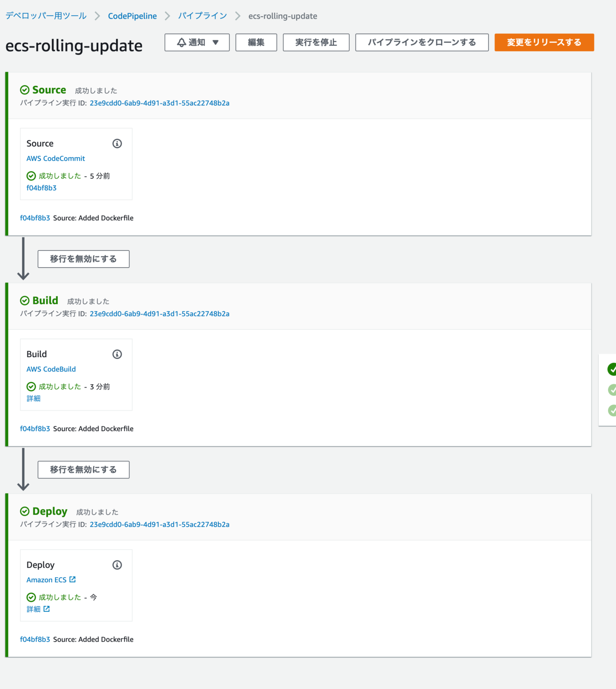
Task: Disable transition between Build and Deploy stages
Action: [83, 469]
